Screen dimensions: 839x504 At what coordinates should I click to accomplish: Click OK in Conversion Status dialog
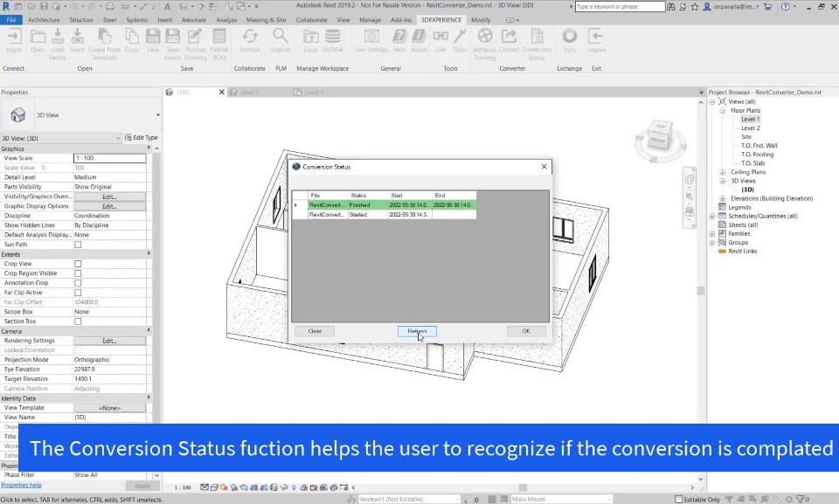pyautogui.click(x=526, y=331)
